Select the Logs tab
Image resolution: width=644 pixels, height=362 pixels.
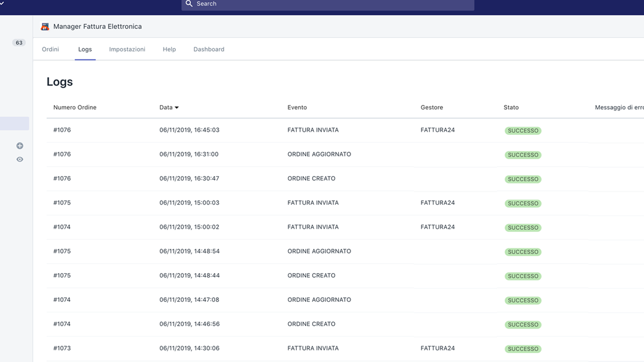[85, 49]
